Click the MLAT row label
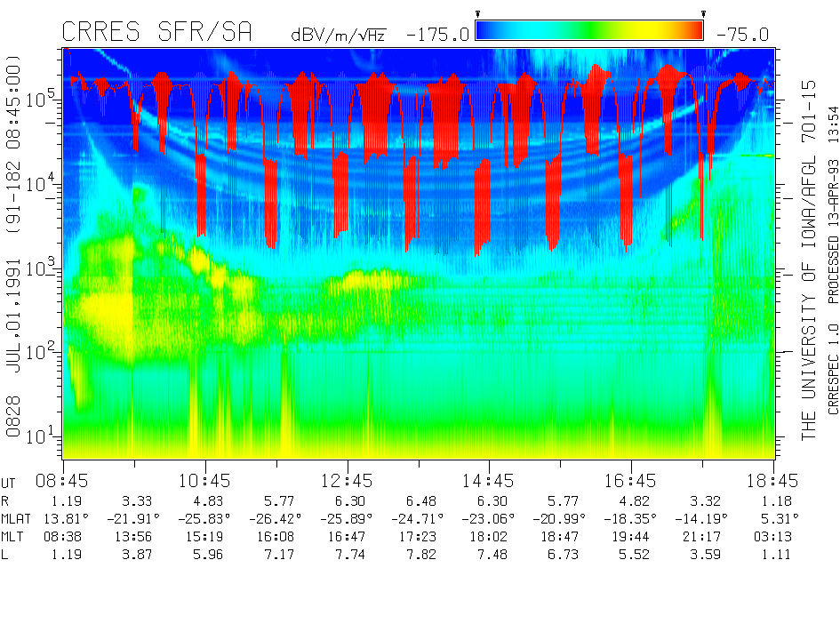840x640 pixels. [x=16, y=518]
